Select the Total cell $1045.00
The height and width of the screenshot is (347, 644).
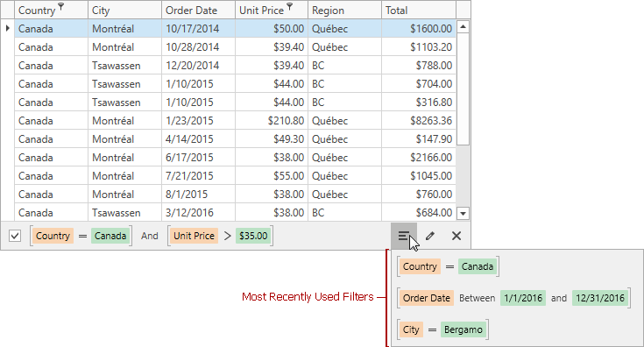(x=419, y=176)
